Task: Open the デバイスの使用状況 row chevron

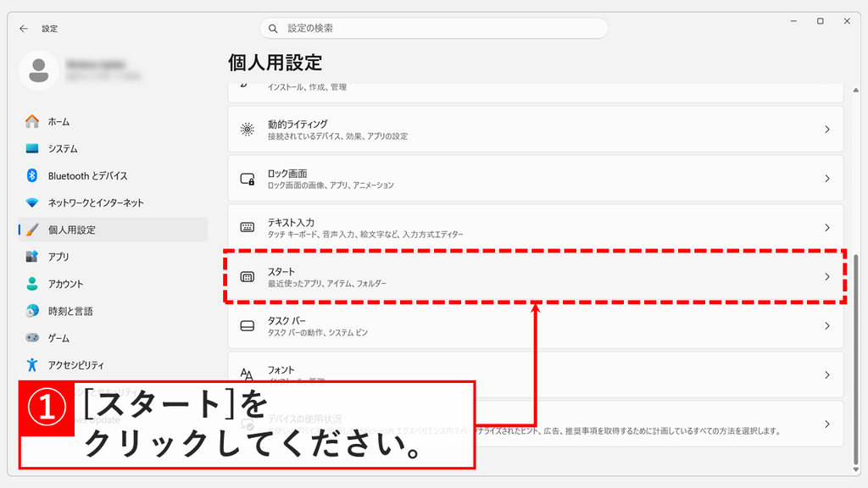Action: pos(827,424)
